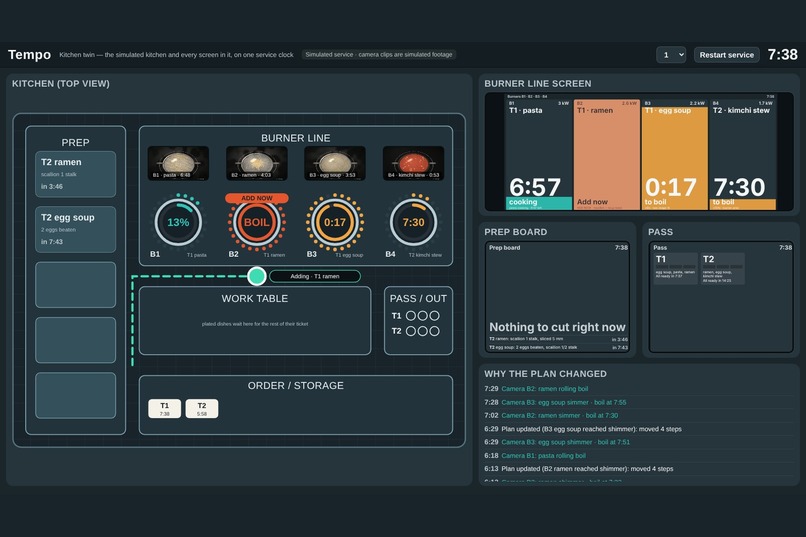Click the T1 row label in Pass / Out

pyautogui.click(x=396, y=316)
